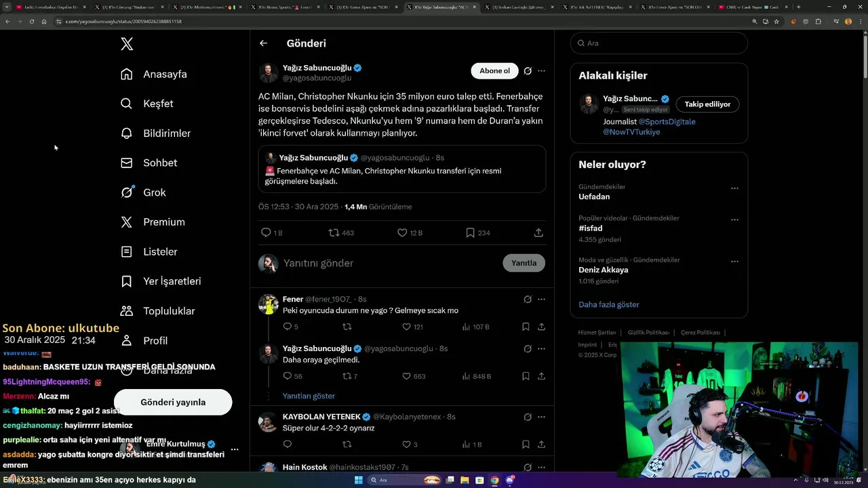Screen dimensions: 868x488
Task: Bookmark page with star icon in address bar
Action: (776, 21)
